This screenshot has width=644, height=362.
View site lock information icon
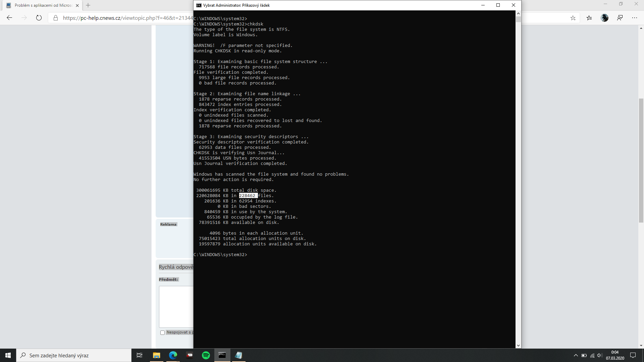pos(56,18)
